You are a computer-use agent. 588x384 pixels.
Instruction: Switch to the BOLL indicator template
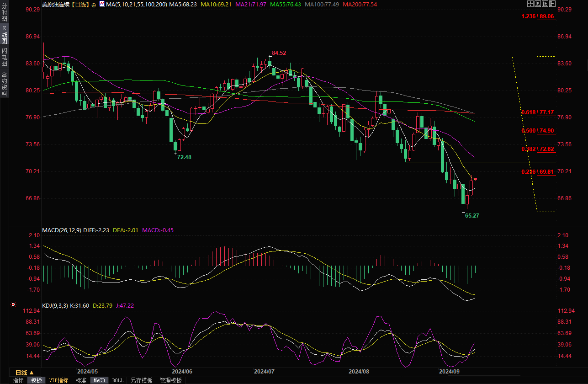click(118, 380)
